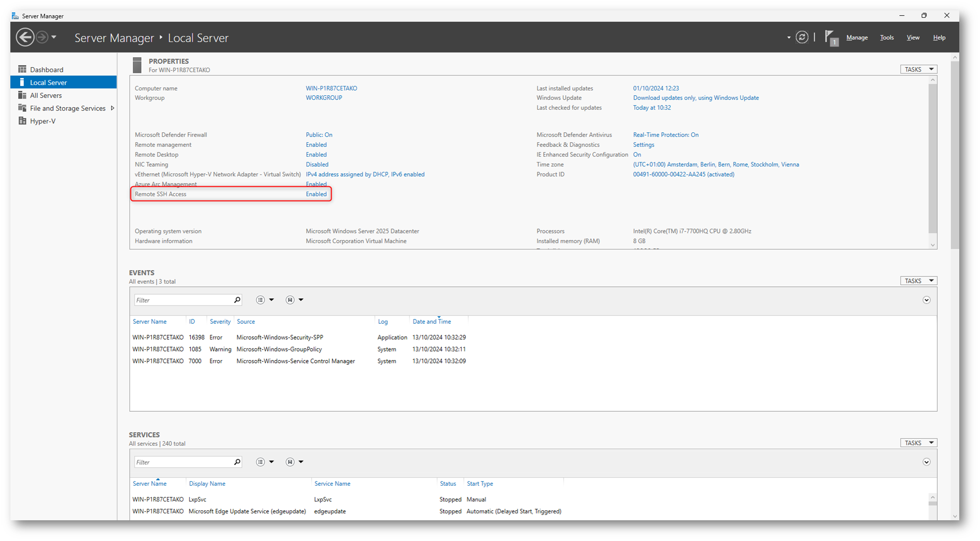Click last installed updates date link
The image size is (980, 541).
(656, 88)
